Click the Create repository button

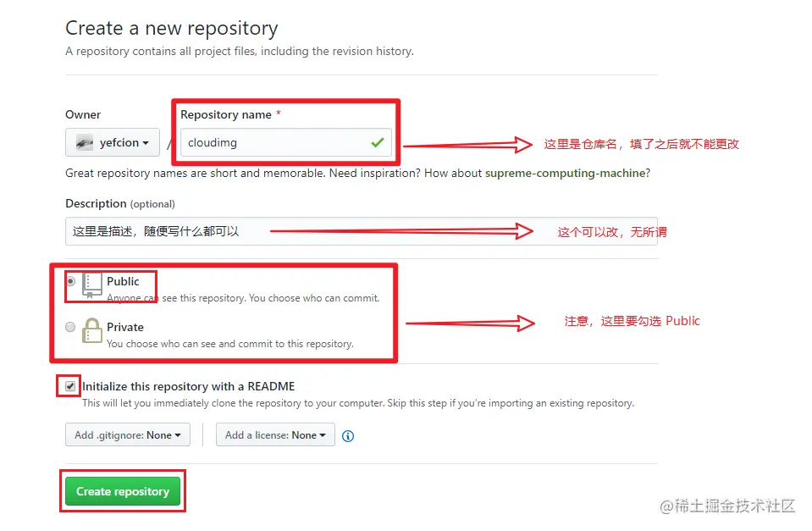pos(123,491)
